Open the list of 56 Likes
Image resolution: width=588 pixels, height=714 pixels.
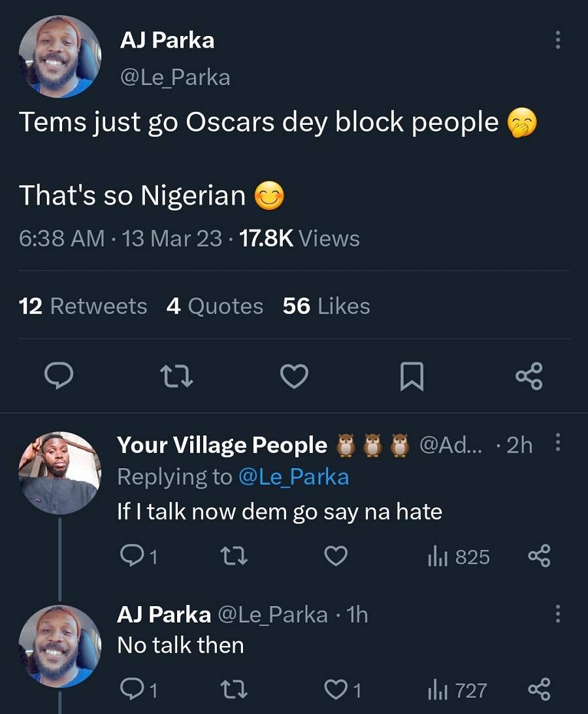click(x=325, y=306)
